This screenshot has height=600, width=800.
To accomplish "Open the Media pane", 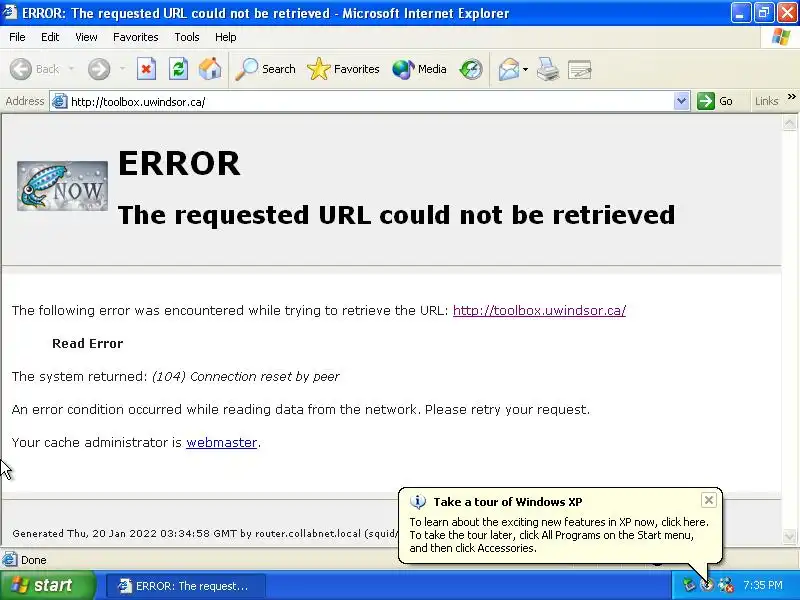I will [x=419, y=69].
